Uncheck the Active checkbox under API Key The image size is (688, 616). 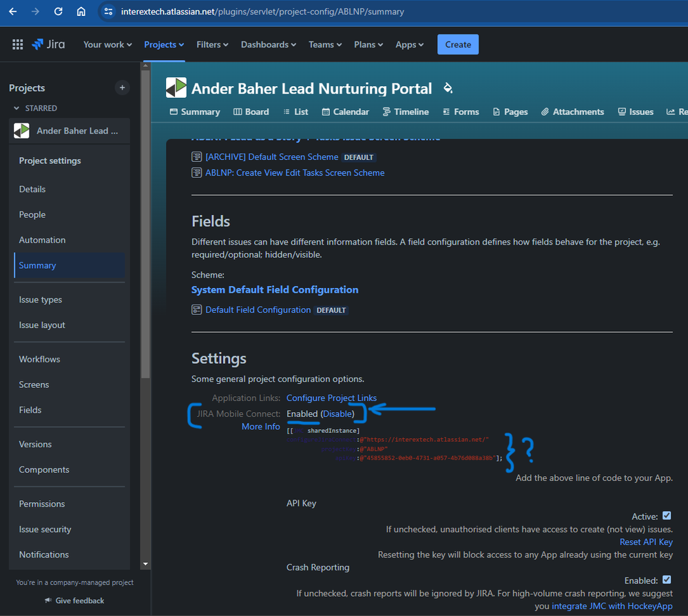[667, 515]
